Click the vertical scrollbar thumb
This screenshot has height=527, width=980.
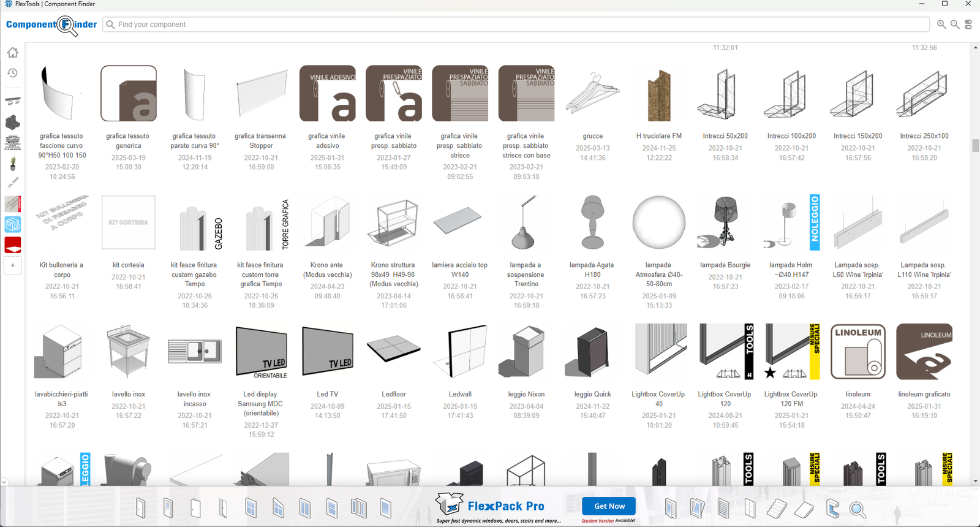[x=975, y=145]
